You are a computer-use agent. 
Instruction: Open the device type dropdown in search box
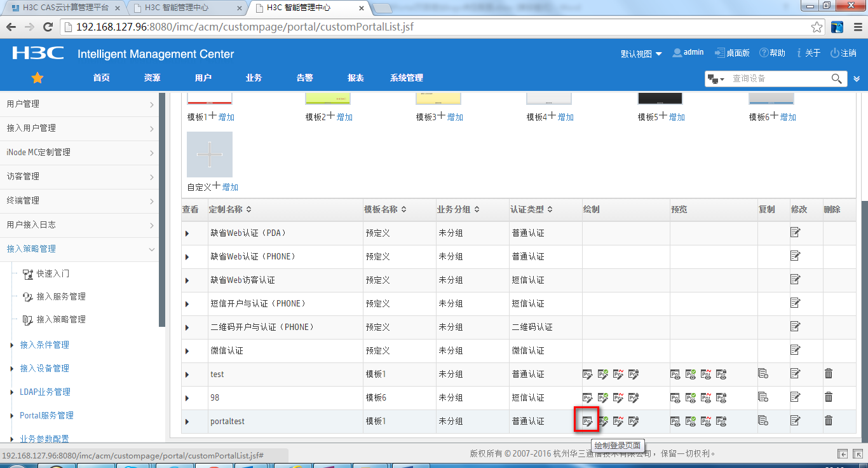(x=716, y=79)
